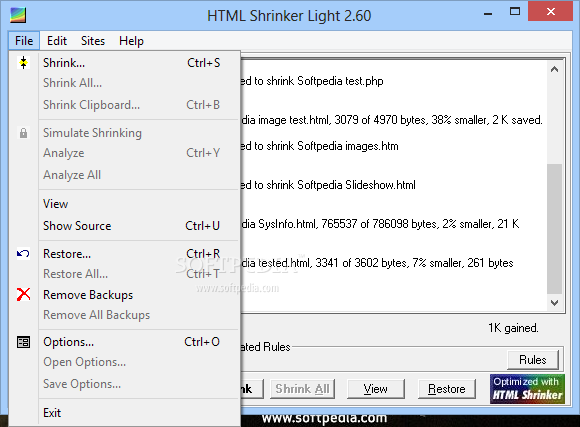Click the Optimized with HTML Shrinker logo
The width and height of the screenshot is (580, 427).
click(x=527, y=389)
